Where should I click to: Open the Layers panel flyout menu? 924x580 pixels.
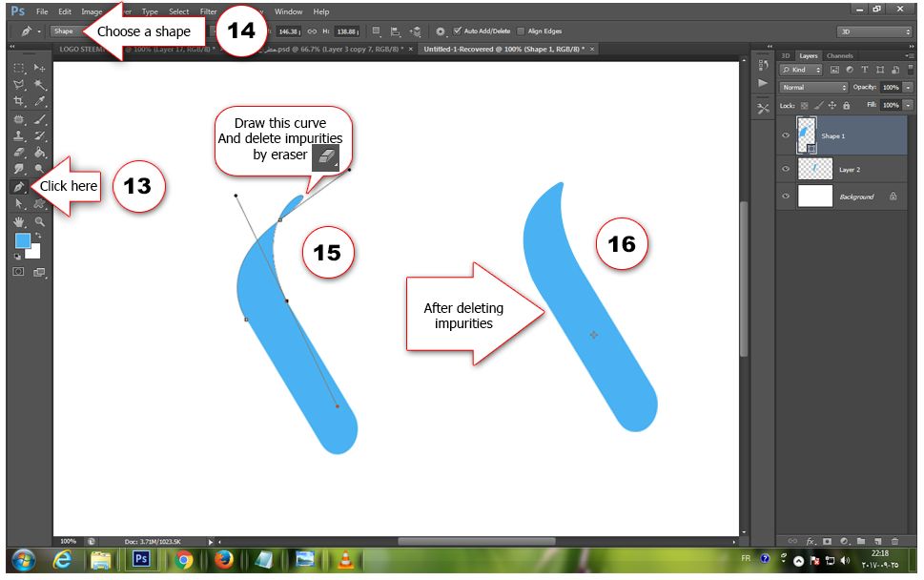tap(910, 55)
